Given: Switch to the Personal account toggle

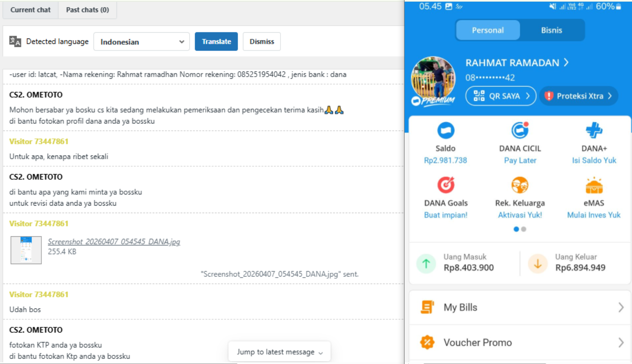Looking at the screenshot, I should point(488,30).
